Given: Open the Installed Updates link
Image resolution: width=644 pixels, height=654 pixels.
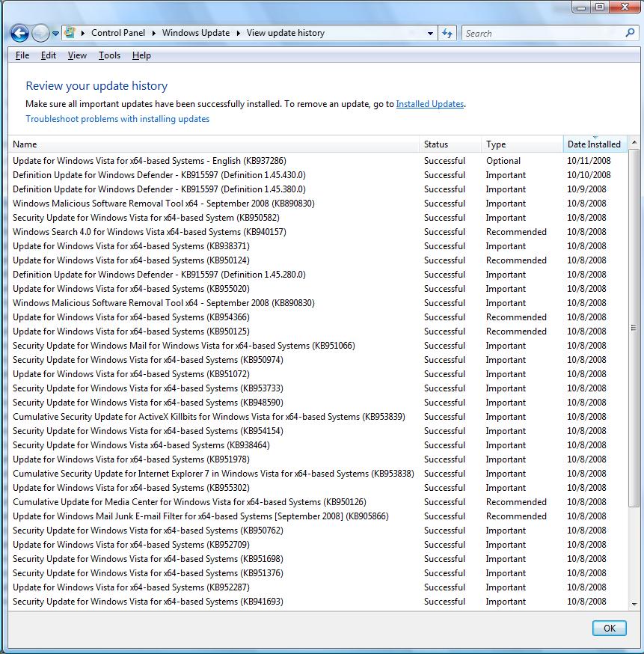Looking at the screenshot, I should (x=430, y=104).
